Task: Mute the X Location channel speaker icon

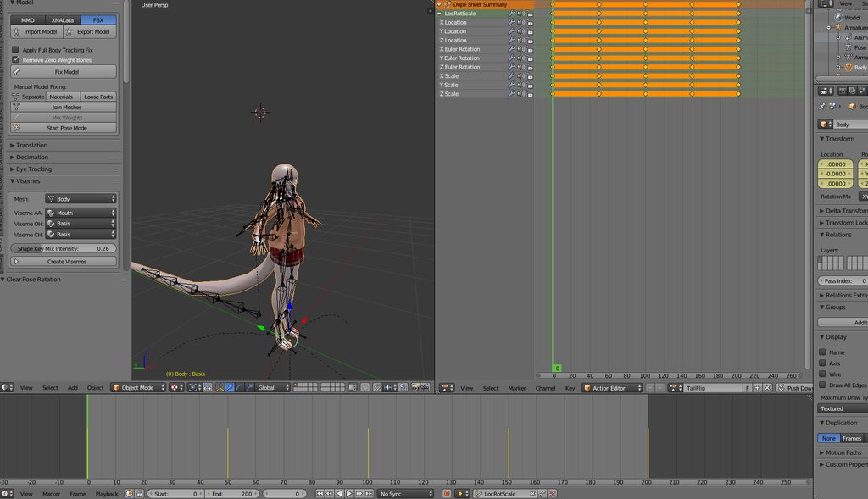Action: click(521, 23)
